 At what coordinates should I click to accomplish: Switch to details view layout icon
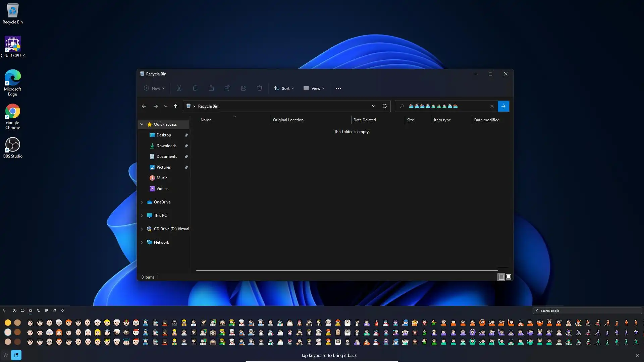coord(501,277)
